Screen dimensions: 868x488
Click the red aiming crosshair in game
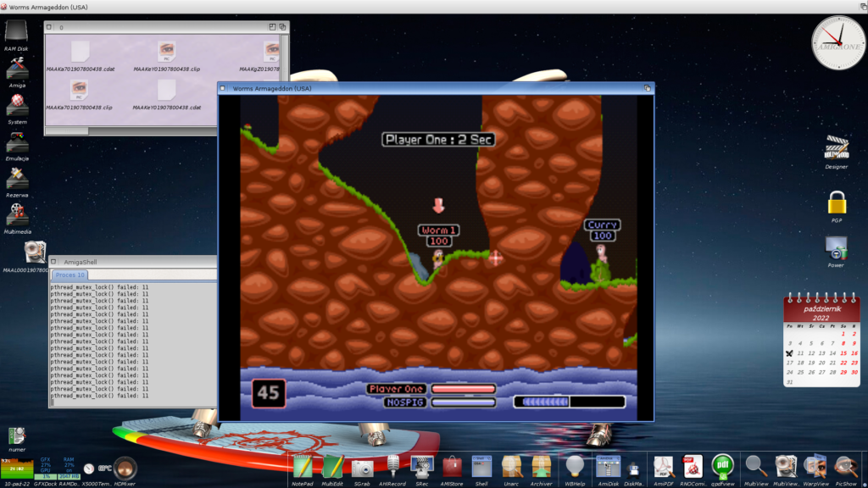(495, 258)
